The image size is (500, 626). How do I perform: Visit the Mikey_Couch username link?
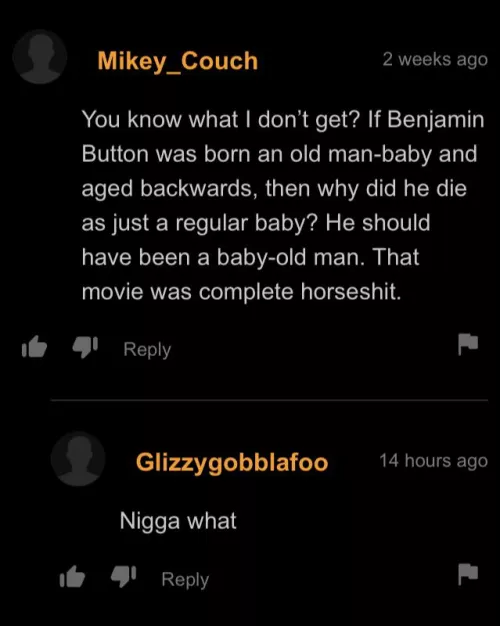[178, 61]
